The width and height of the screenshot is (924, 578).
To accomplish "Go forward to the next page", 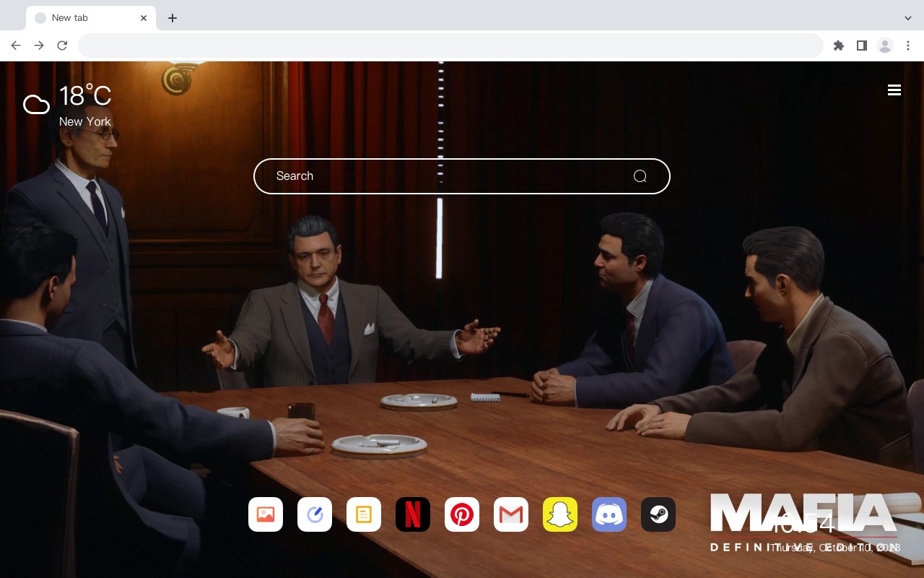I will (39, 46).
